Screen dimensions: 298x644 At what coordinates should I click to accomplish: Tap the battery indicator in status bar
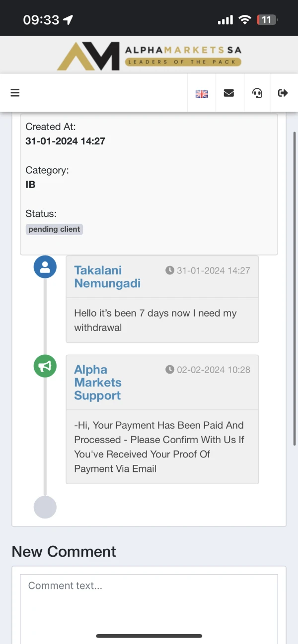coord(267,20)
